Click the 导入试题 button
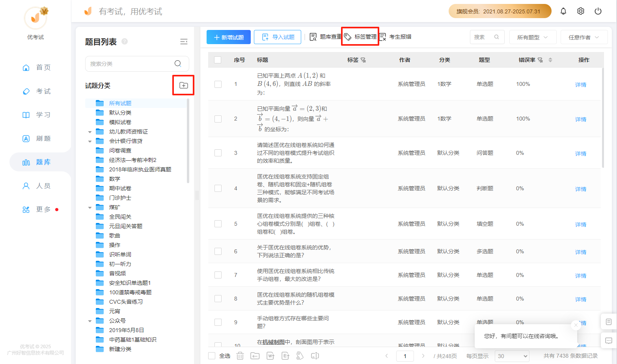This screenshot has height=364, width=617. tap(278, 37)
